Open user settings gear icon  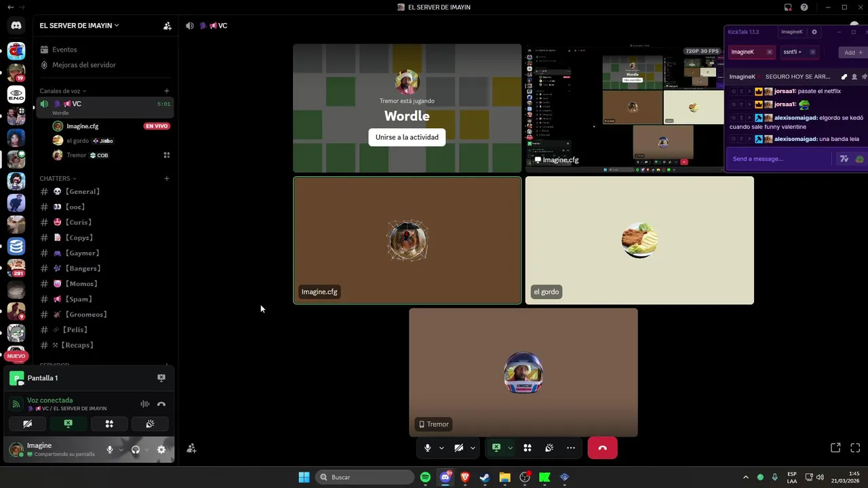coord(161,449)
